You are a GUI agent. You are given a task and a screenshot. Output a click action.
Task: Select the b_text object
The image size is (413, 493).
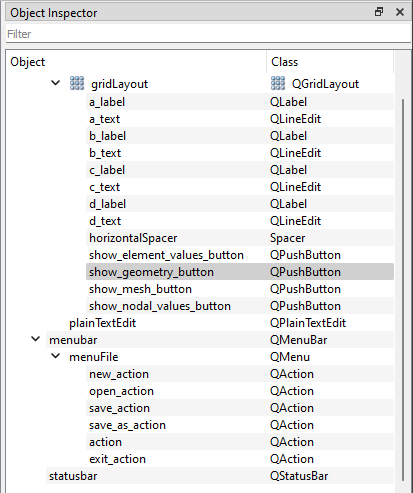[105, 153]
